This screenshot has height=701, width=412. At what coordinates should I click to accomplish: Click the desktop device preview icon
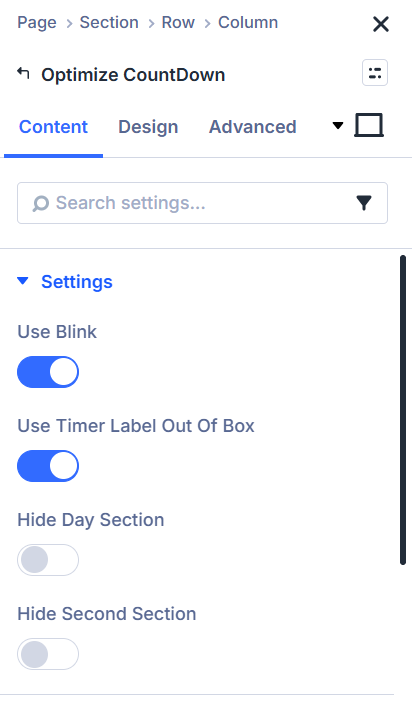pos(369,125)
